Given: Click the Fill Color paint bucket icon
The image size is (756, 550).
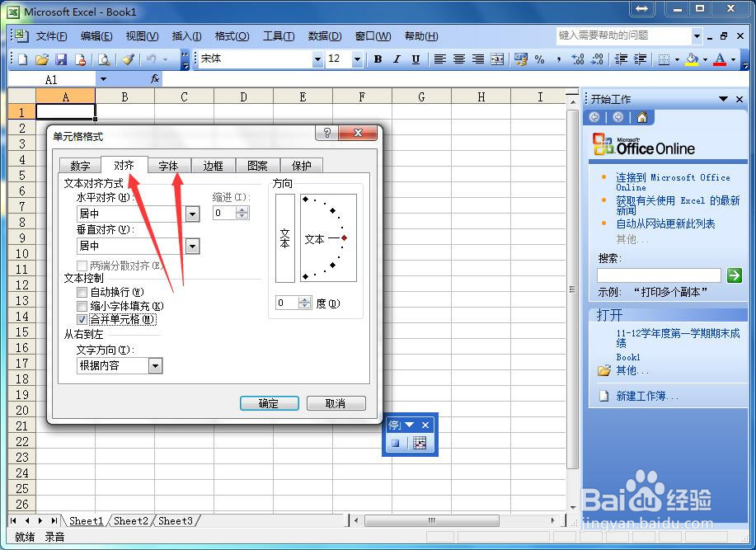Looking at the screenshot, I should [692, 59].
